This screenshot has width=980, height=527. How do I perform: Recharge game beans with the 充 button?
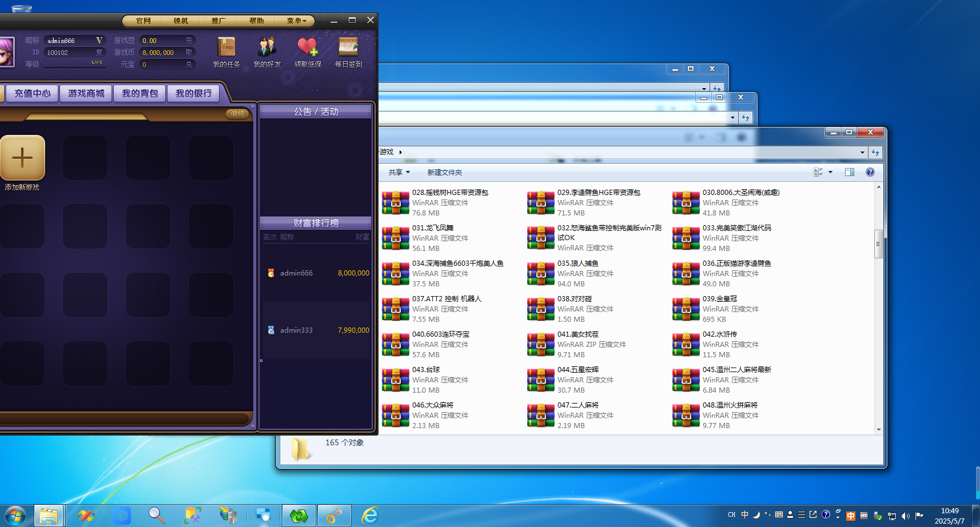tap(189, 41)
